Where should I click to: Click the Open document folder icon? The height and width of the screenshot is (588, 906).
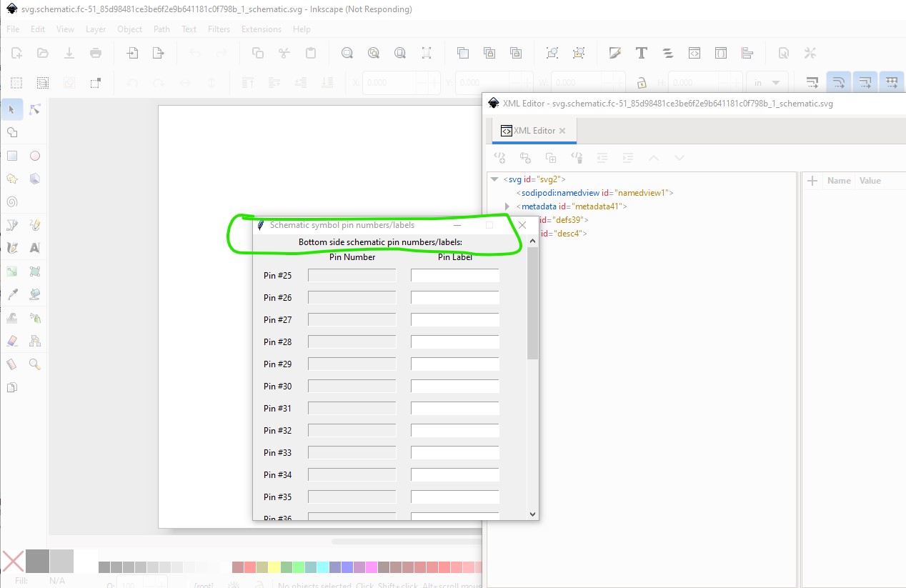coord(43,53)
